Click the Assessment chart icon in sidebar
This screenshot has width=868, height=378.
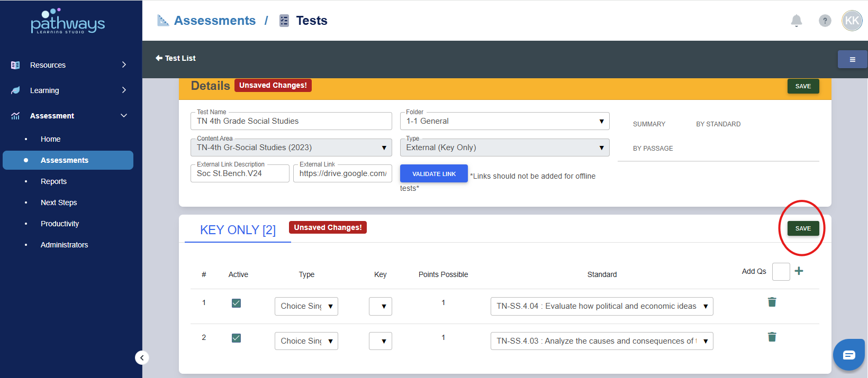tap(15, 116)
